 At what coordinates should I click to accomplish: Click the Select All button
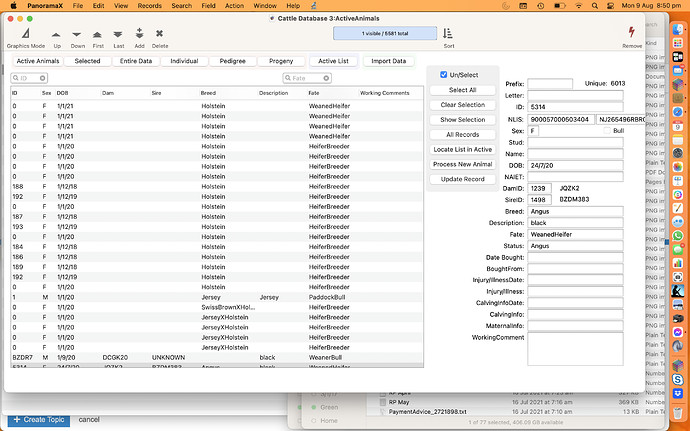click(x=462, y=90)
